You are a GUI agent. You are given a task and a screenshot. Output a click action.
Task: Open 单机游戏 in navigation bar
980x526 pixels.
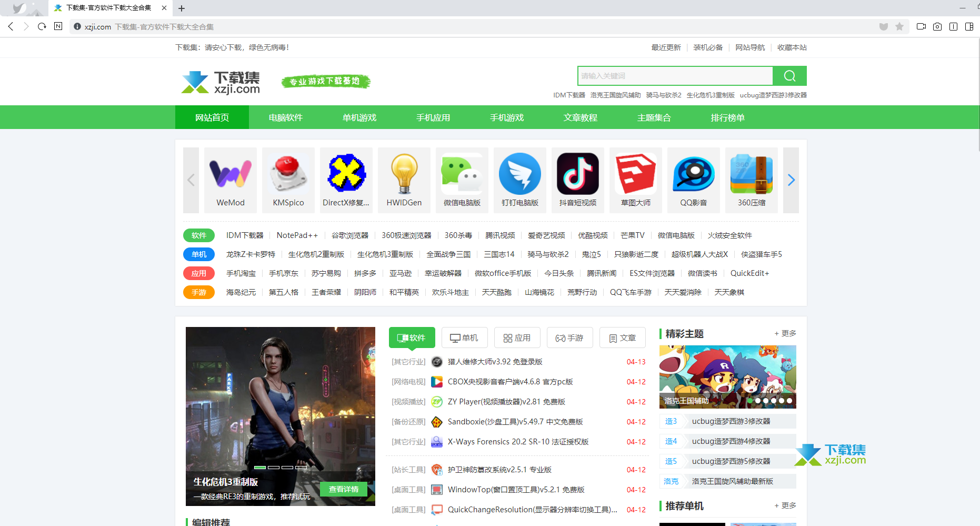coord(359,117)
